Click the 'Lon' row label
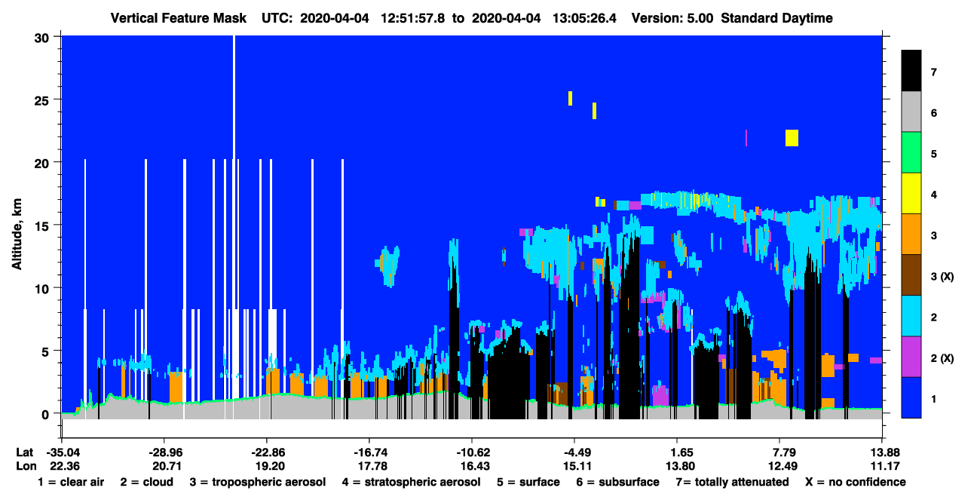Viewport: 980px width, 503px height. pyautogui.click(x=25, y=466)
